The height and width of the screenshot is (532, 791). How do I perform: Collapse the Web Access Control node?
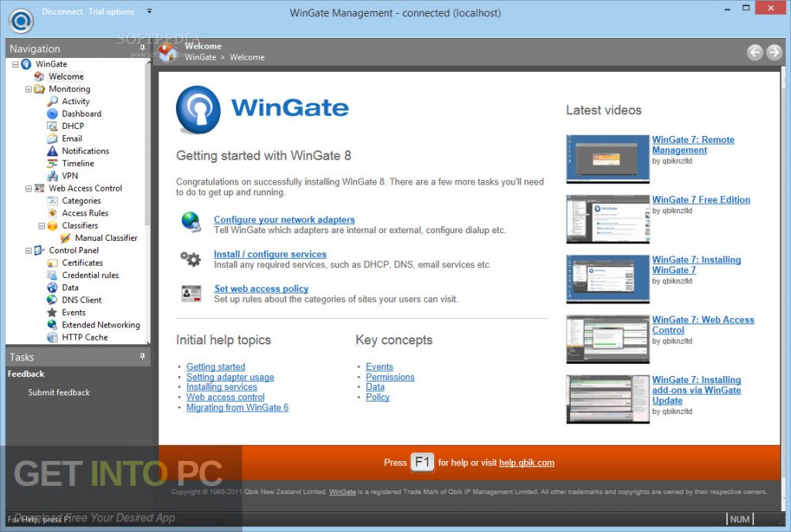coord(29,188)
